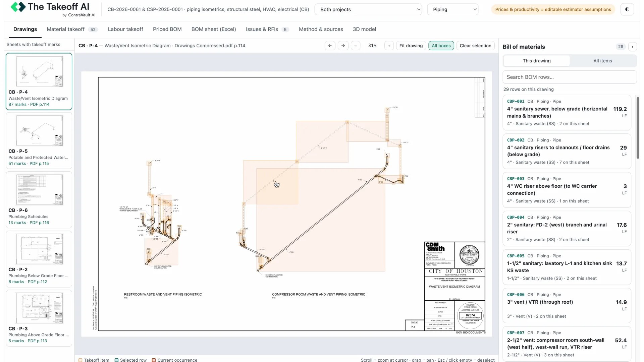The width and height of the screenshot is (644, 362).
Task: Click The Takeoff AI logo icon
Action: pyautogui.click(x=18, y=7)
